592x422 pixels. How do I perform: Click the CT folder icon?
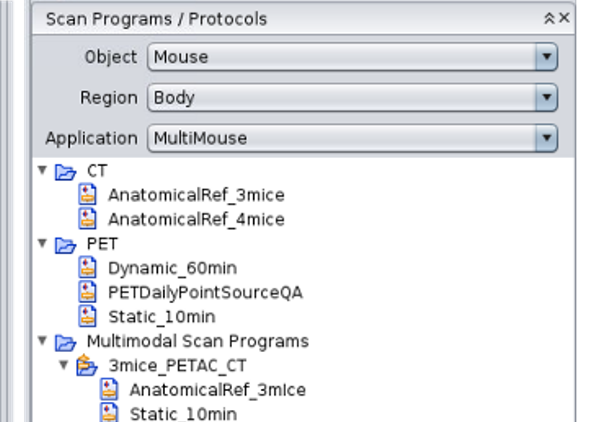65,172
